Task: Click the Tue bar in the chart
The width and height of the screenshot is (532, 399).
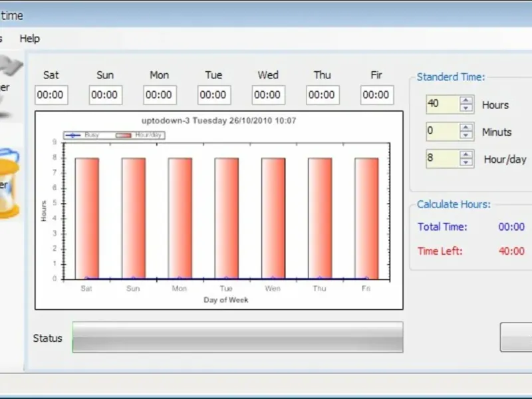Action: click(x=227, y=218)
